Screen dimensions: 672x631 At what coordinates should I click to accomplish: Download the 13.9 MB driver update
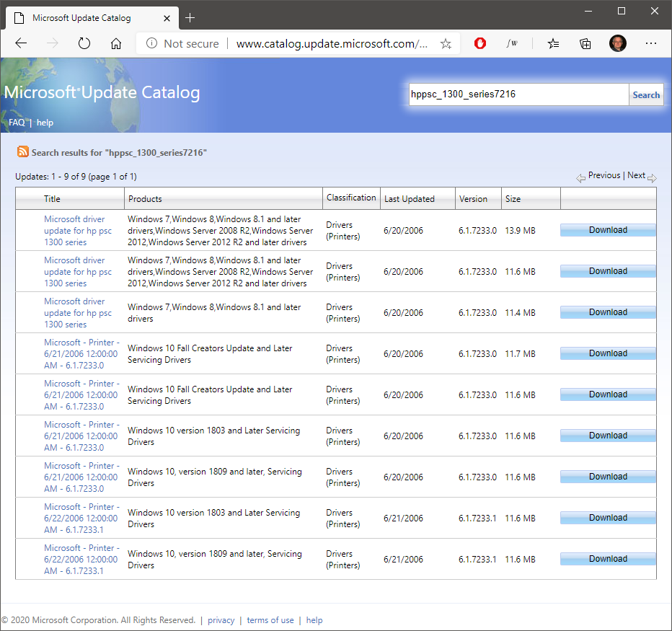pyautogui.click(x=608, y=230)
